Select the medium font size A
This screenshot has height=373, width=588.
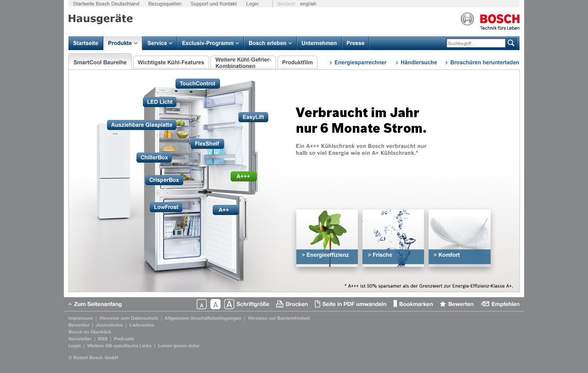point(215,304)
